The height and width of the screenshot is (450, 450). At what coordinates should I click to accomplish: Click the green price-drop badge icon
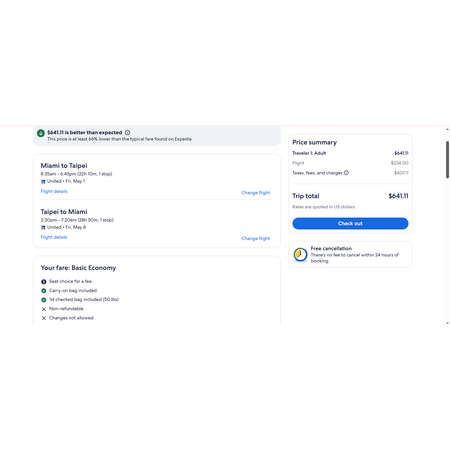[x=41, y=133]
